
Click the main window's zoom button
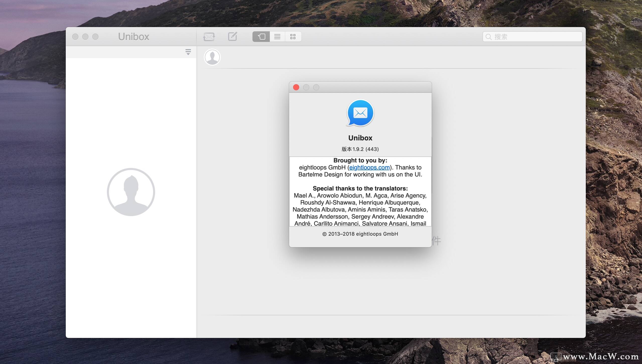pyautogui.click(x=95, y=37)
